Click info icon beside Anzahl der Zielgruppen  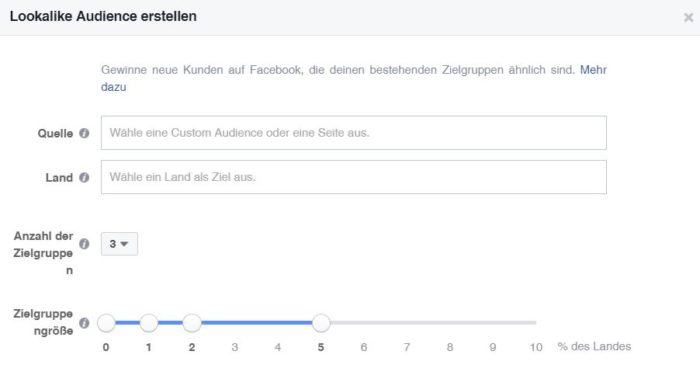(84, 244)
